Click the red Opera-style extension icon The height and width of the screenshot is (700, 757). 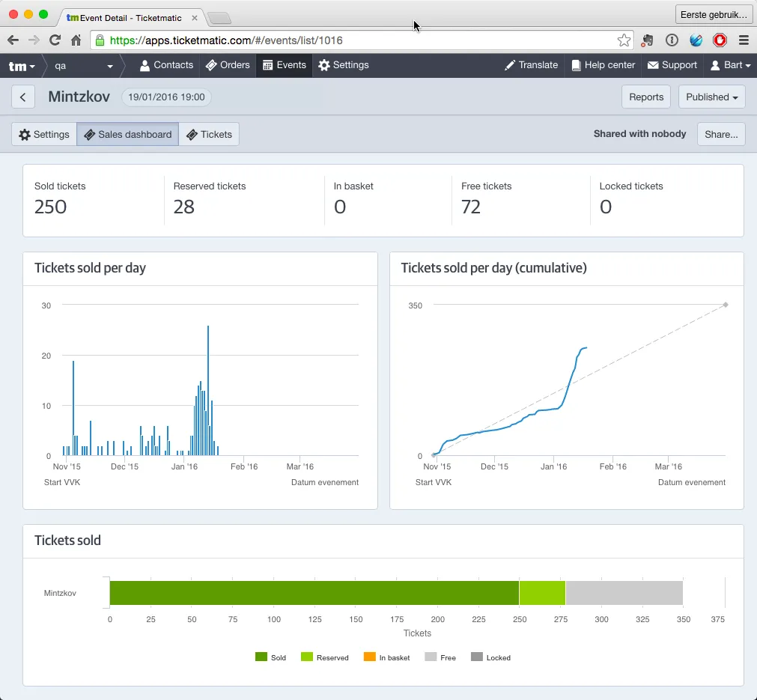tap(720, 40)
